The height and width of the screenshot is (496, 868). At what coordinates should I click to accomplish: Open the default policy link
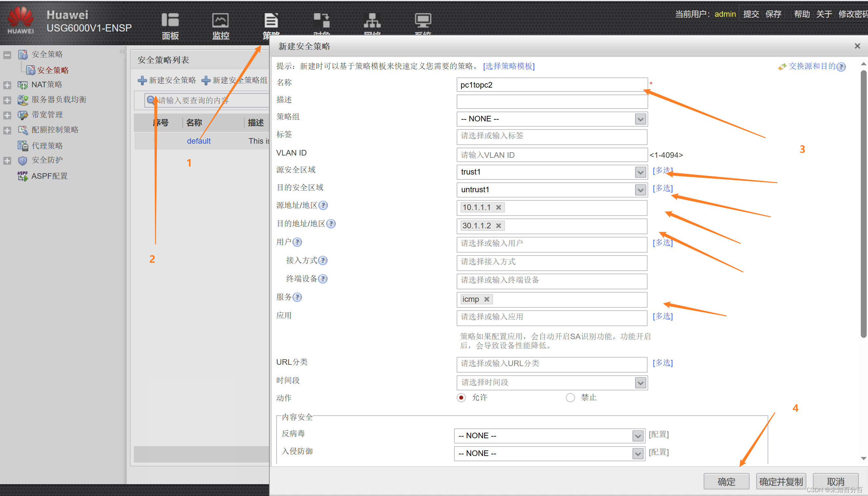coord(198,141)
